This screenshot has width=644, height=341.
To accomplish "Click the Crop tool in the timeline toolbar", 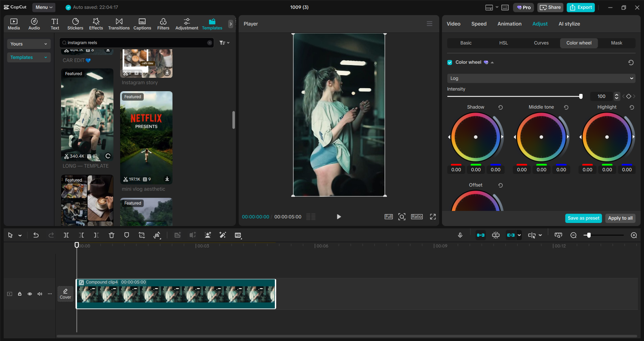I will (x=142, y=235).
